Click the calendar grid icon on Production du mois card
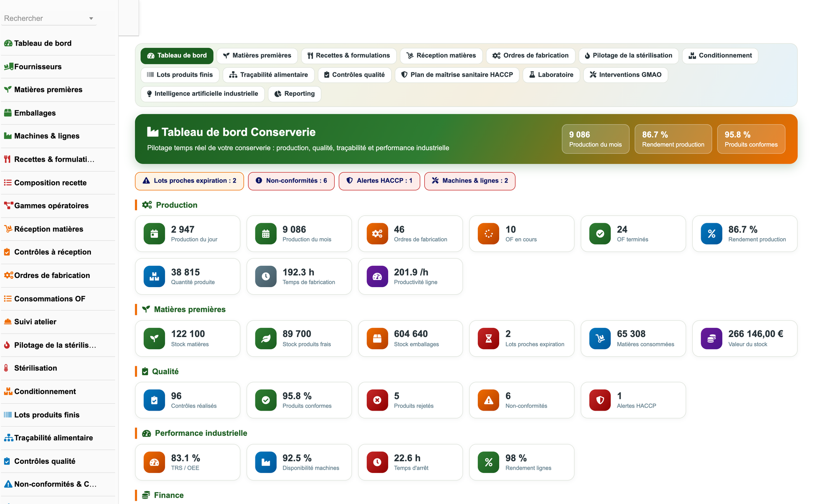The height and width of the screenshot is (504, 815). click(266, 234)
